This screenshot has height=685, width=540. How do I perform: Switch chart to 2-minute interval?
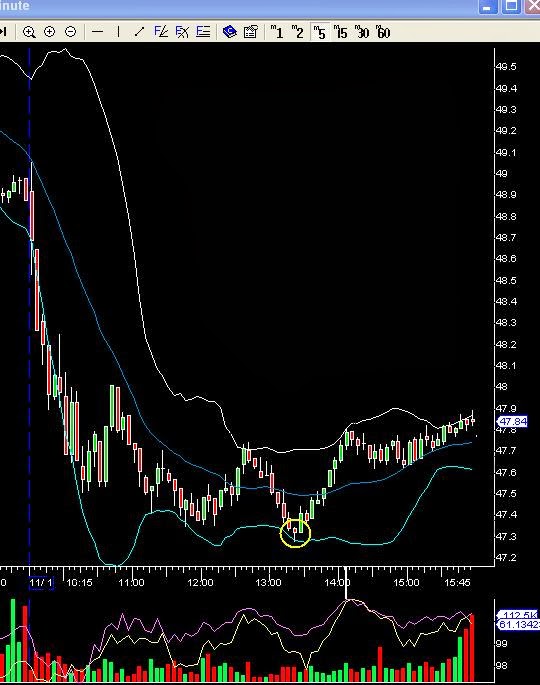tap(298, 32)
